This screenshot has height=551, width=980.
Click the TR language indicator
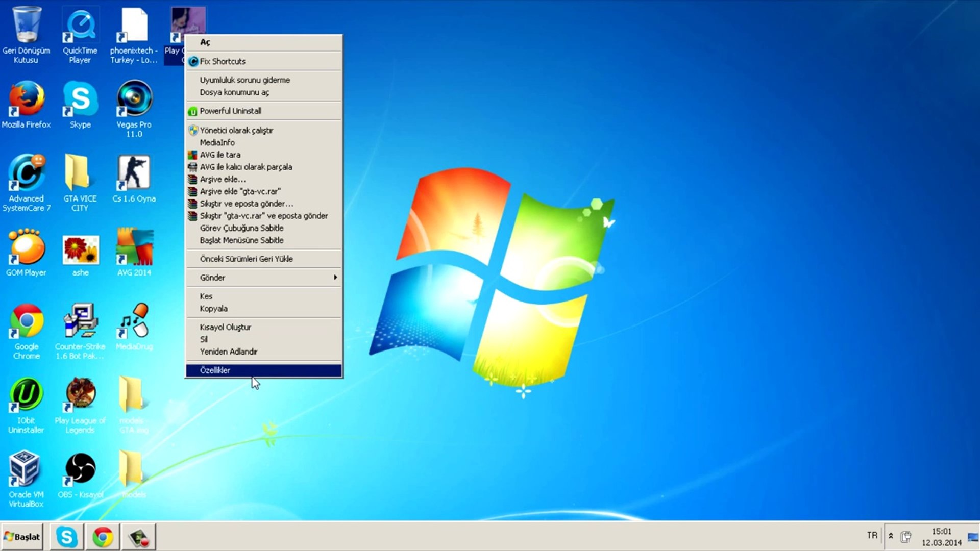872,535
